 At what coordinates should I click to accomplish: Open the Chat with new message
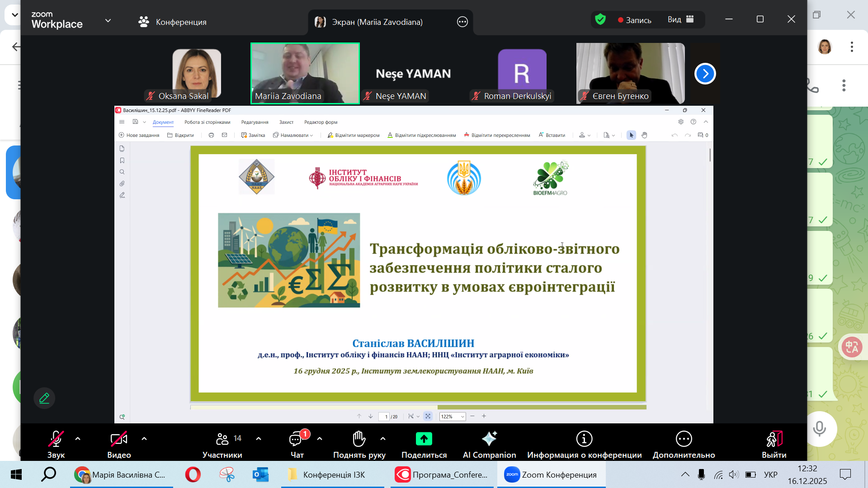297,439
